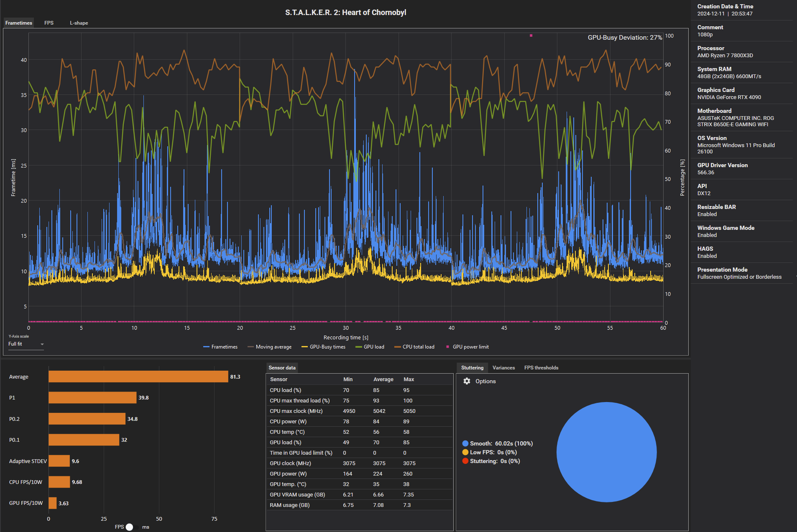Toggle the GPU load legend entry
797x532 pixels.
(370, 347)
